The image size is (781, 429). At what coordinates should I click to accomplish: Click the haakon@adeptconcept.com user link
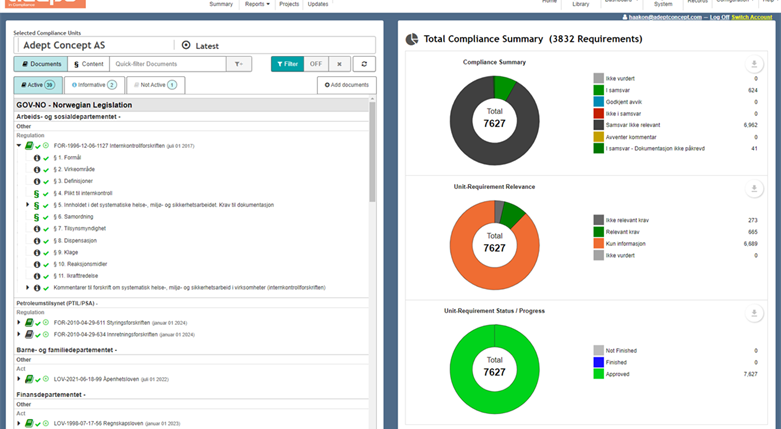(665, 17)
